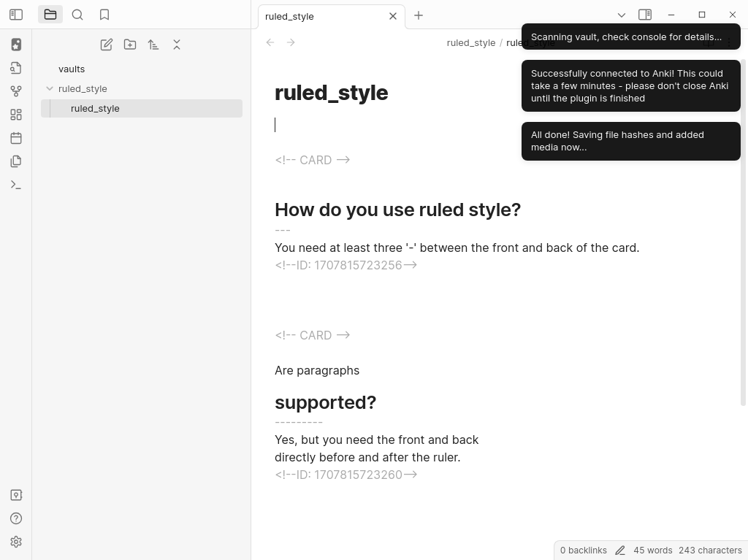Dismiss the 'Successfully connected to Anki' notice

[x=630, y=85]
